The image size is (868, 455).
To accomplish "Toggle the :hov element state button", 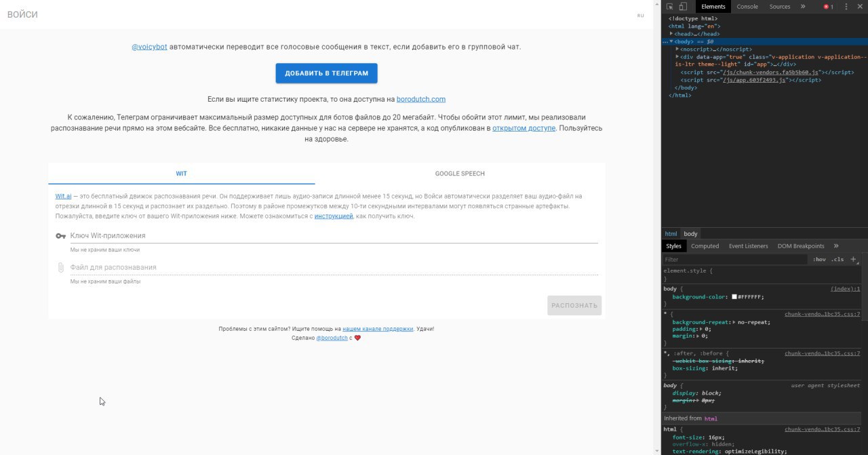I will pos(819,260).
